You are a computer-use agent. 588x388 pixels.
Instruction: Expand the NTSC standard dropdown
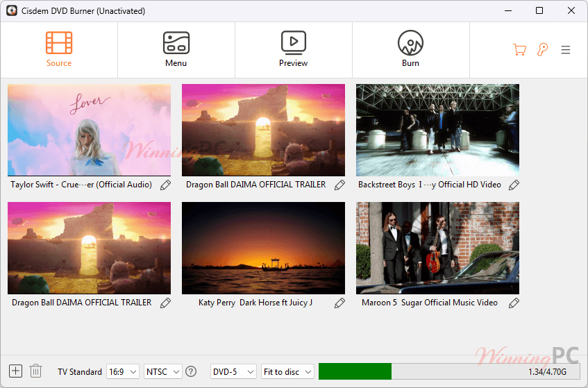pyautogui.click(x=163, y=371)
